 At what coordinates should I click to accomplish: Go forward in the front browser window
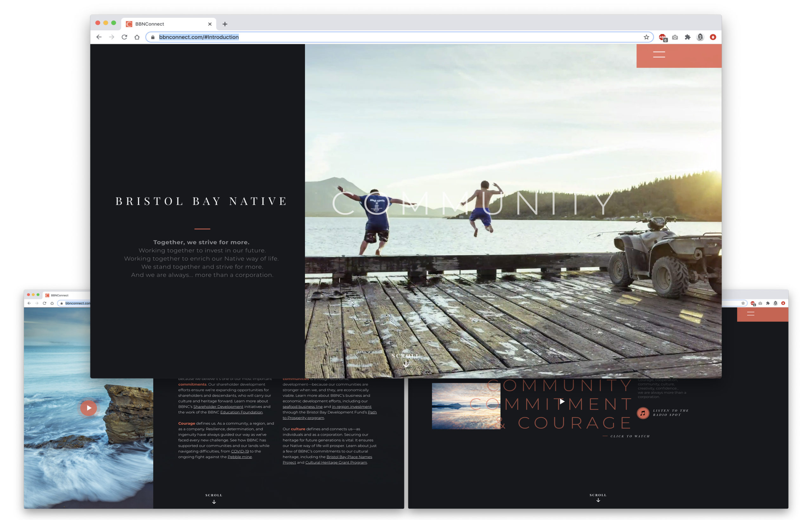click(111, 37)
